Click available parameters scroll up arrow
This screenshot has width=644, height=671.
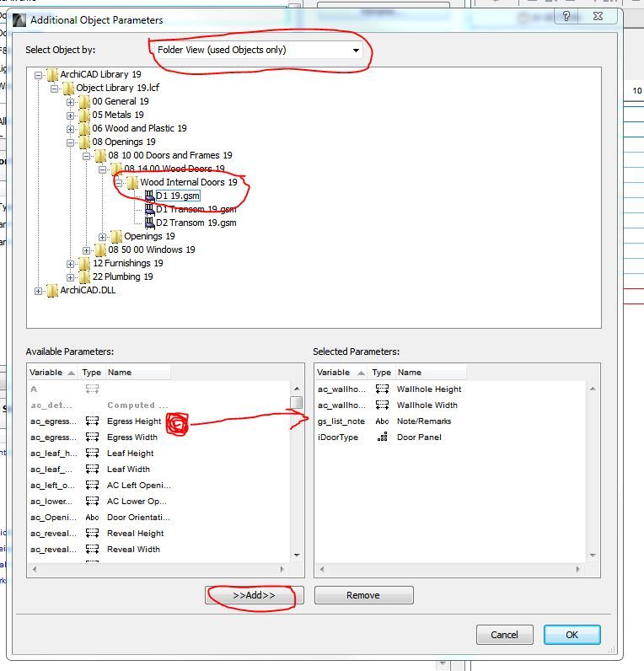tap(297, 389)
